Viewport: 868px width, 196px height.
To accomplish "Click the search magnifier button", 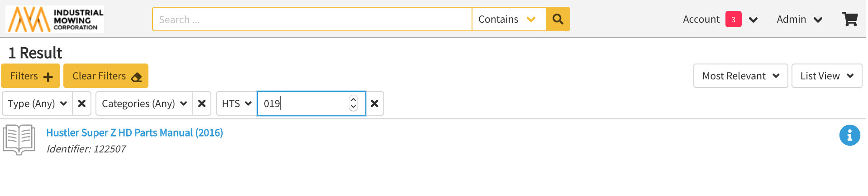I will click(x=558, y=19).
